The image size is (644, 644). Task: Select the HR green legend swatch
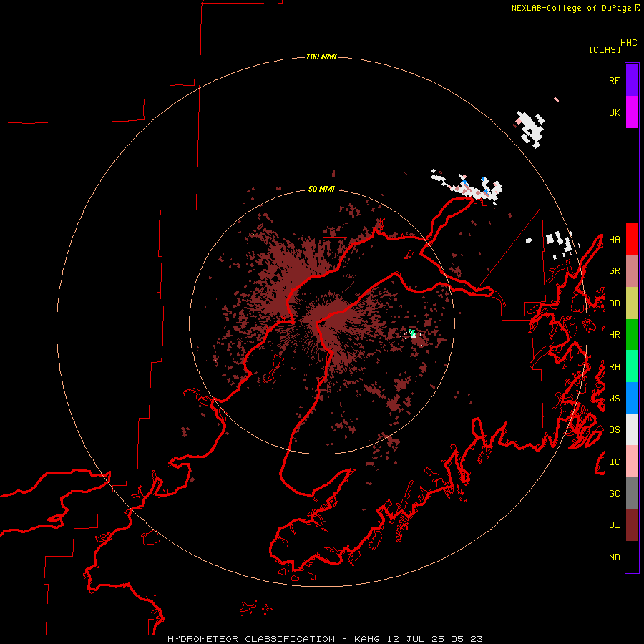[632, 335]
